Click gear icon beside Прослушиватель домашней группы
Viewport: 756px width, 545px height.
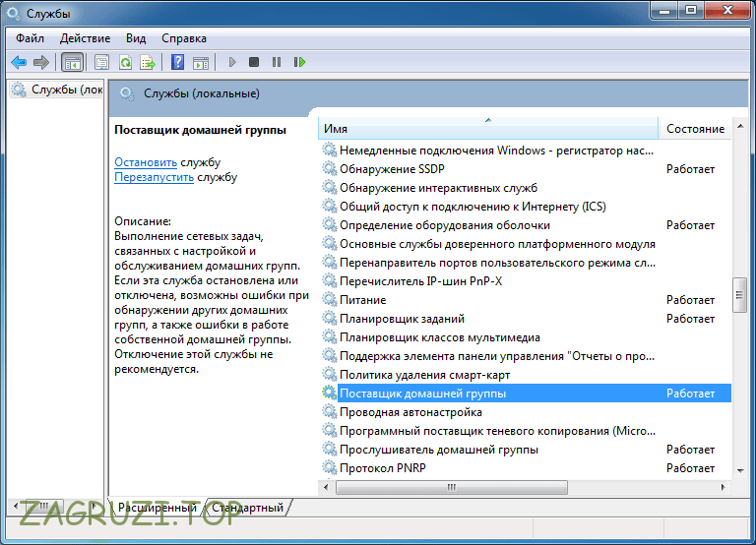point(330,449)
